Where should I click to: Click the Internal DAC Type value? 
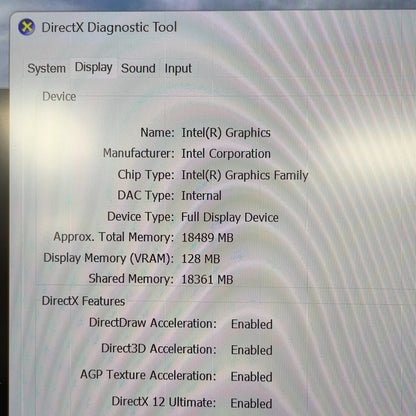click(x=201, y=196)
